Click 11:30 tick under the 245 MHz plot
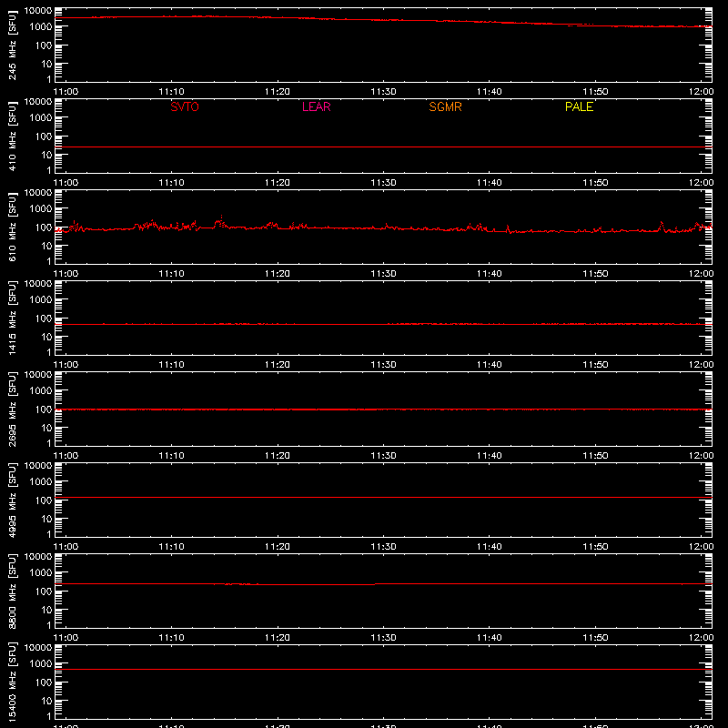Viewport: 728px width, 728px height. 383,92
